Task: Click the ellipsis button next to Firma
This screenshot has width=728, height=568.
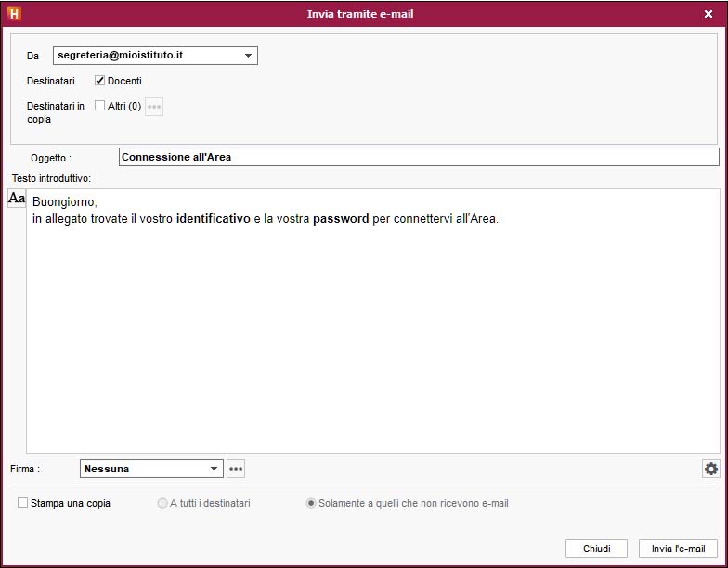Action: (236, 469)
